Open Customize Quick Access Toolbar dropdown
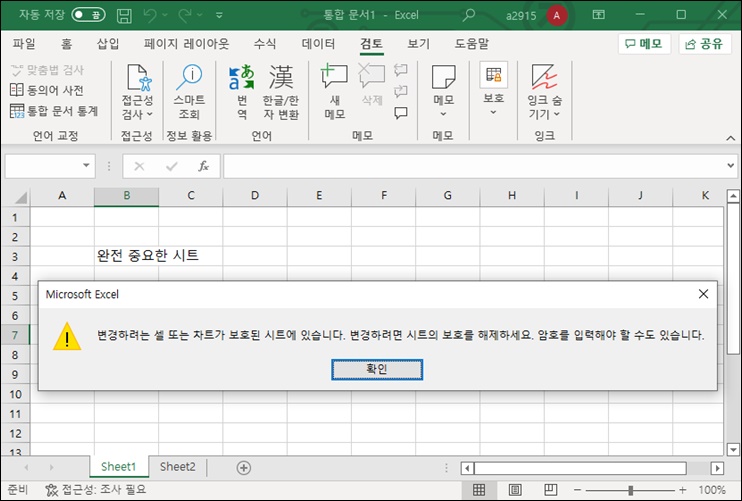742x501 pixels. click(219, 15)
